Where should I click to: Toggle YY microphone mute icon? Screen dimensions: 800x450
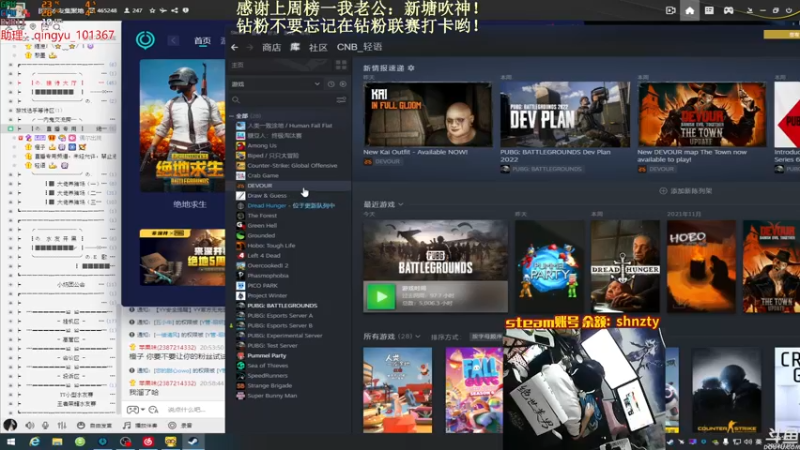click(x=46, y=425)
